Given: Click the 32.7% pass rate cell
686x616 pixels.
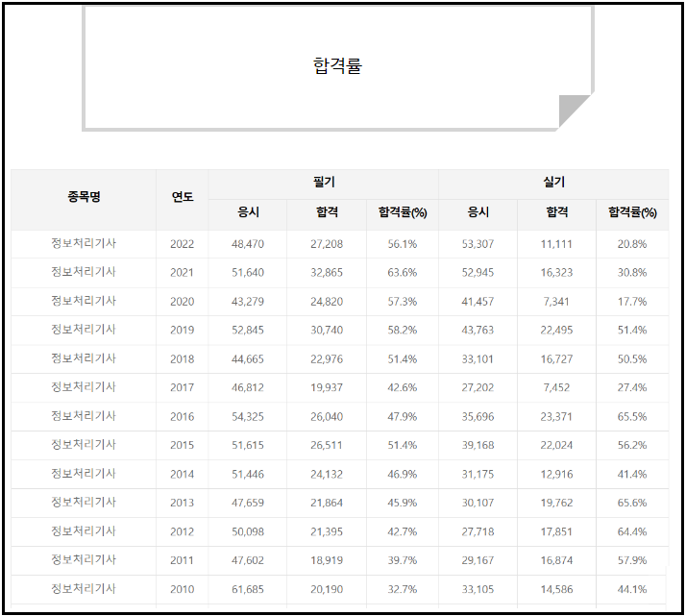Looking at the screenshot, I should (403, 589).
